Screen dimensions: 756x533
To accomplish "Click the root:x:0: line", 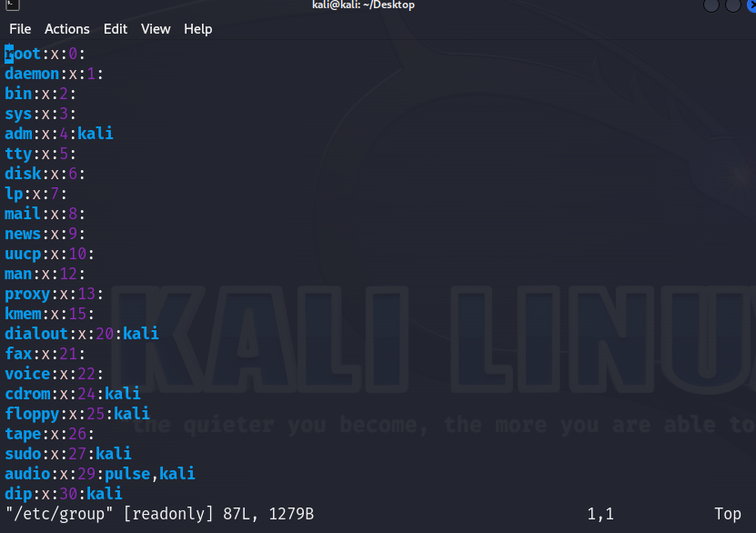I will point(45,54).
